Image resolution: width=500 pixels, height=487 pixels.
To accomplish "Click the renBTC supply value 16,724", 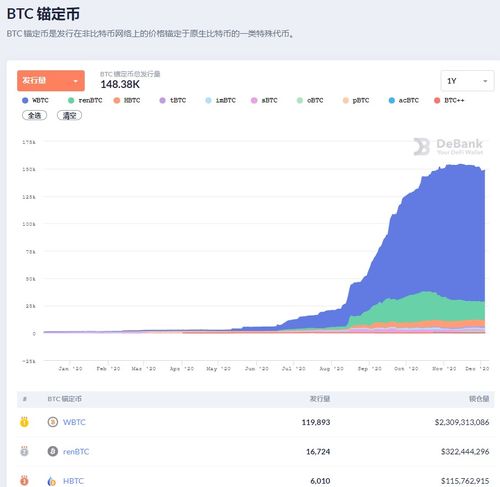I will [x=318, y=452].
